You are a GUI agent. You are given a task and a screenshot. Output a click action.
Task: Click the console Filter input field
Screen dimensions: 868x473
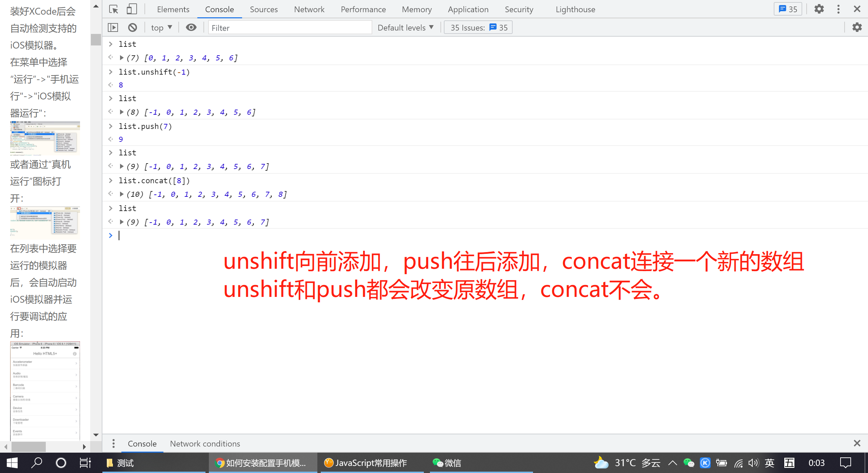pos(290,27)
